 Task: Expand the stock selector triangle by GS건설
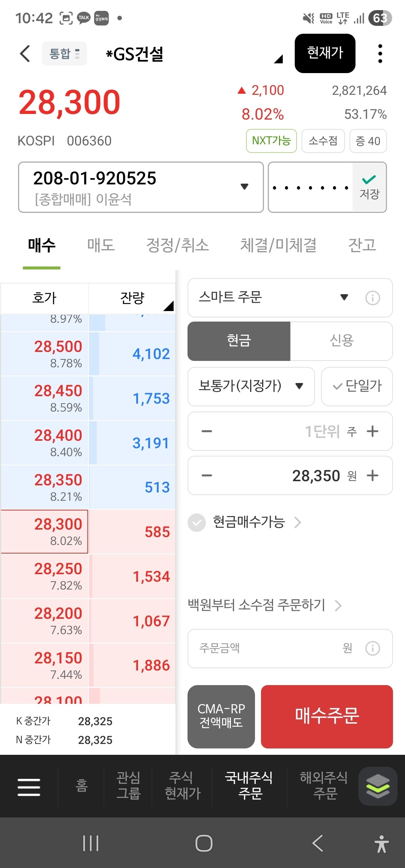[x=278, y=59]
